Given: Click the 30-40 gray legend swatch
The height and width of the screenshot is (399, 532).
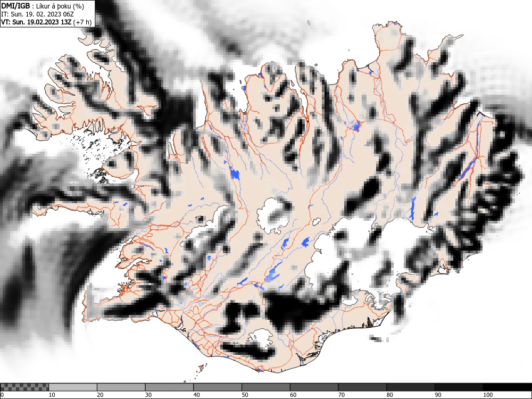Looking at the screenshot, I should 169,387.
